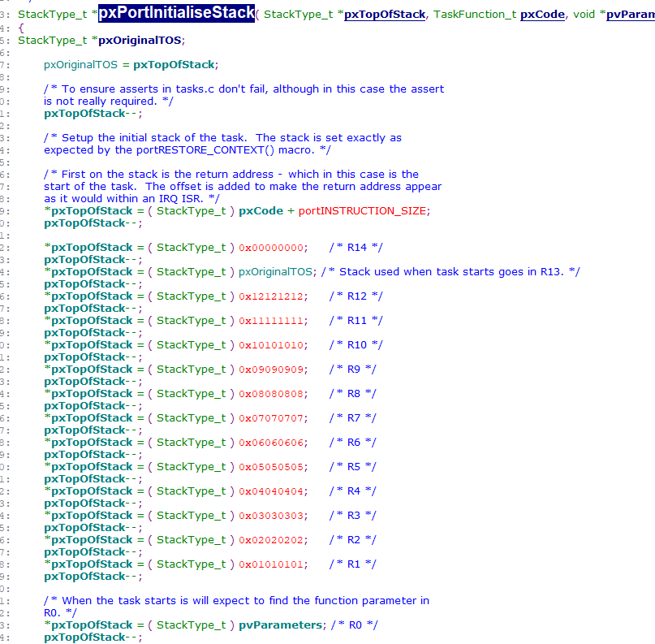
Task: Click the highlighted pxPortInitialiseStack function name
Action: [176, 12]
